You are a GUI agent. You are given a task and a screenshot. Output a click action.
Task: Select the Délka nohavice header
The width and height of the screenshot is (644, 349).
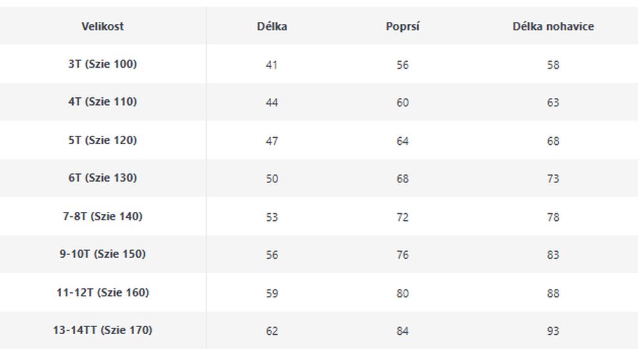(553, 26)
